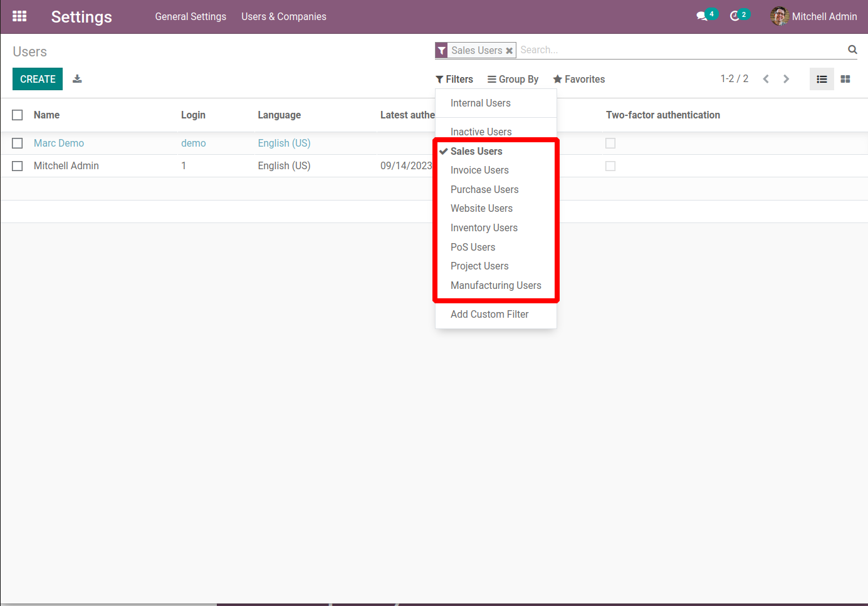Go to next page arrow
The width and height of the screenshot is (868, 606).
[x=786, y=79]
